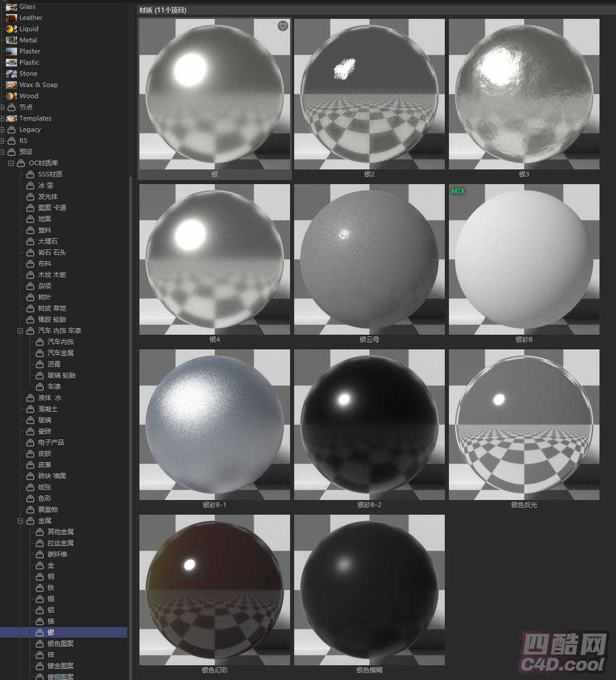Expand the Templates tree node

[x=2, y=118]
